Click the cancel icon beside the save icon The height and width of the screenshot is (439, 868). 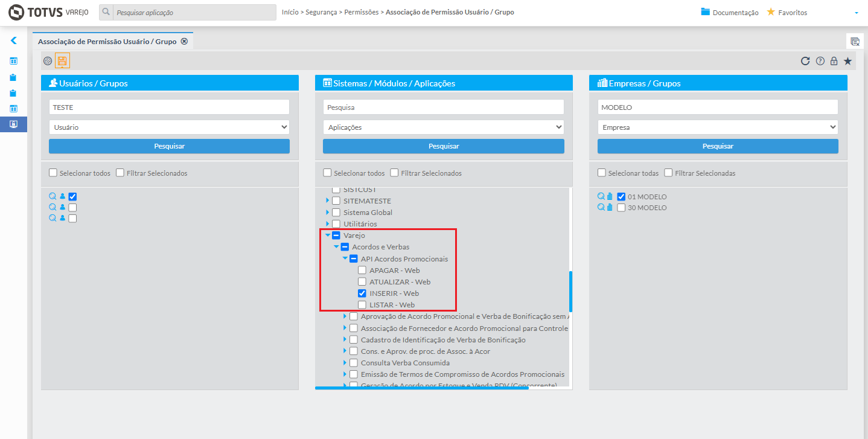pos(48,60)
